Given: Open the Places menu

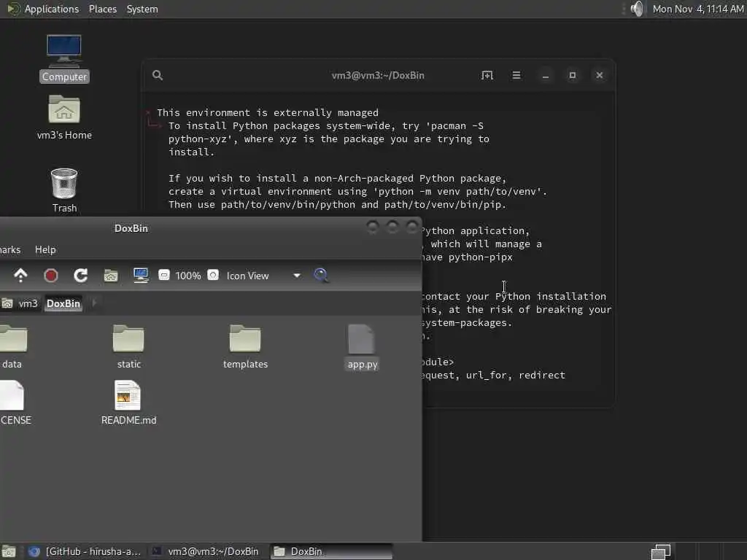Looking at the screenshot, I should tap(102, 9).
